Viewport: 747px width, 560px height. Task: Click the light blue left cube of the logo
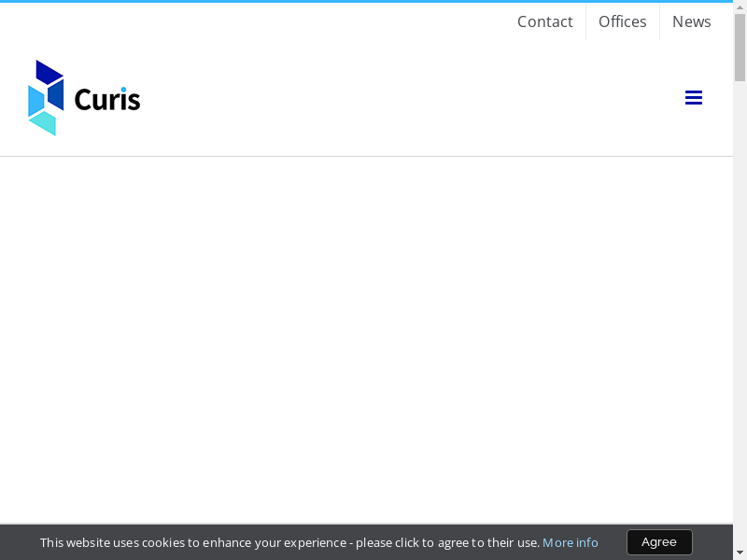click(35, 101)
